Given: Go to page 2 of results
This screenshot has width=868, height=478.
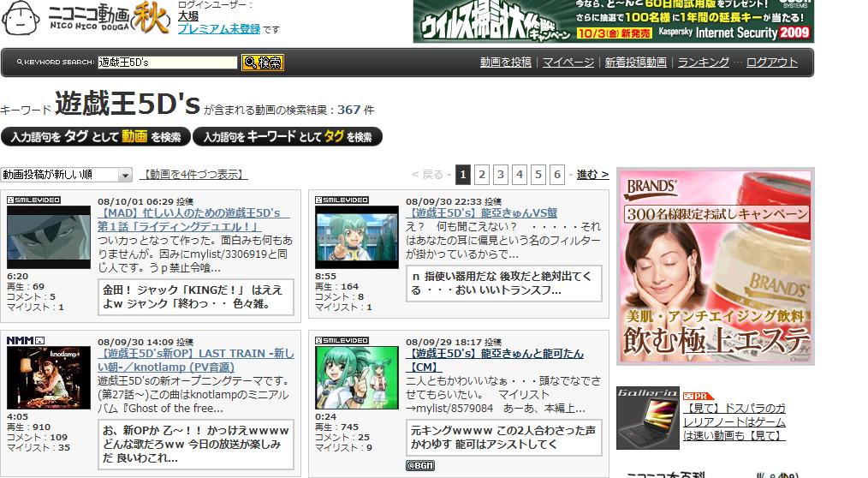Looking at the screenshot, I should click(482, 175).
